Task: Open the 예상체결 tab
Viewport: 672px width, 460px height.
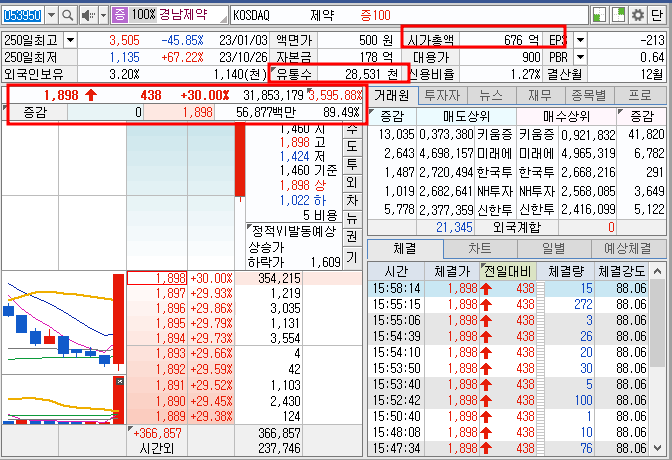Action: pyautogui.click(x=628, y=248)
